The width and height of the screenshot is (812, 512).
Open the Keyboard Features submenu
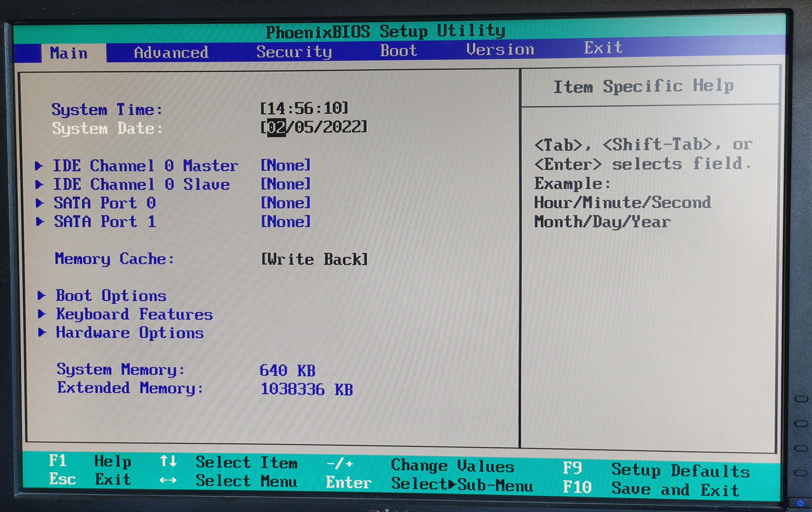pyautogui.click(x=134, y=314)
